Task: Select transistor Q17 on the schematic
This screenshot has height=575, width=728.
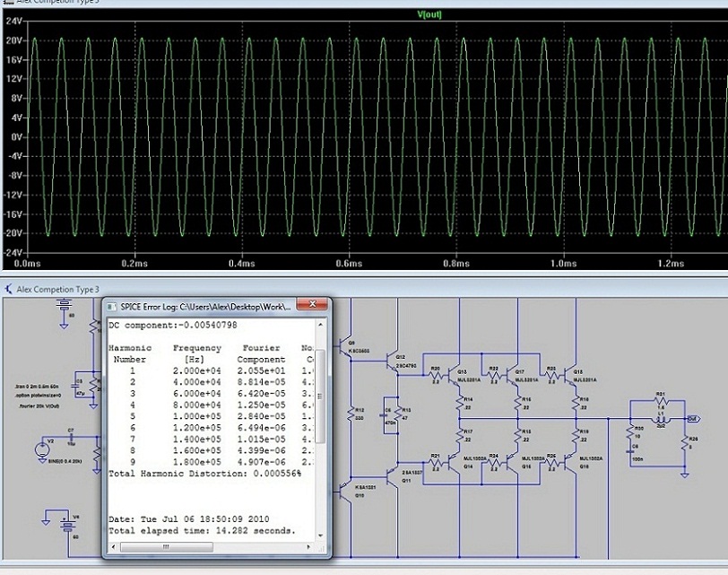Action: tap(512, 375)
